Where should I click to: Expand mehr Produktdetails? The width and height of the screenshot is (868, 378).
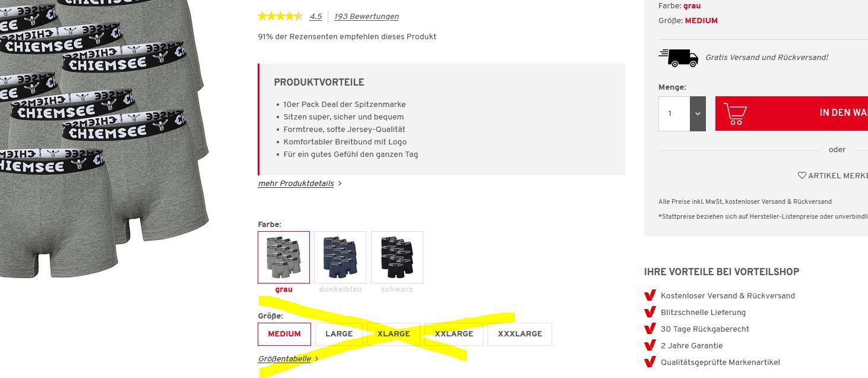click(x=296, y=184)
